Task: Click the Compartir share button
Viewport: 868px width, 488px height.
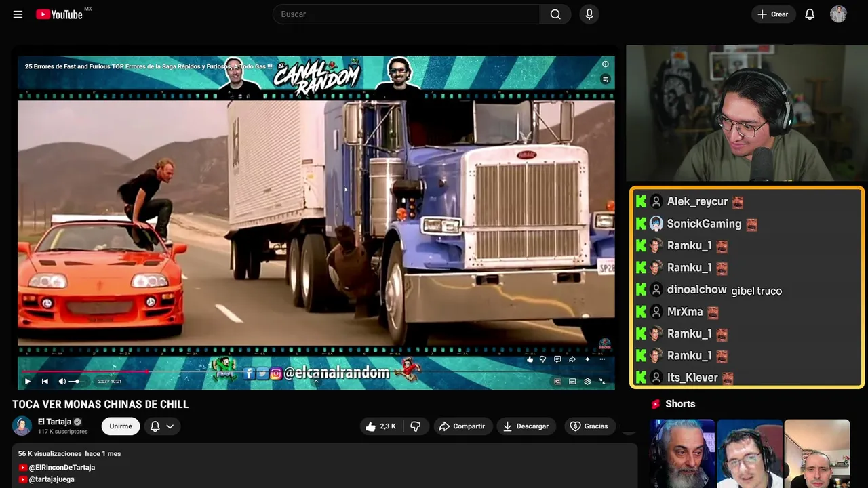Action: (x=462, y=426)
